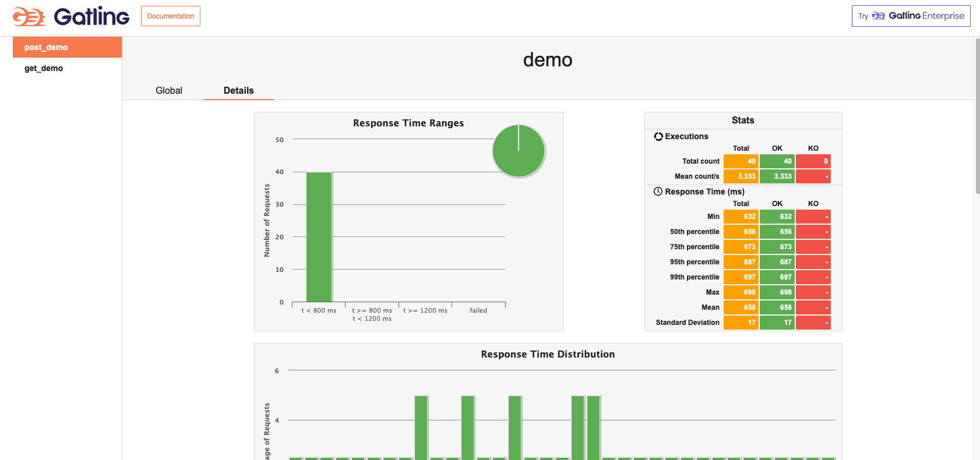Select post_demo in the sidebar
980x460 pixels.
[x=67, y=47]
